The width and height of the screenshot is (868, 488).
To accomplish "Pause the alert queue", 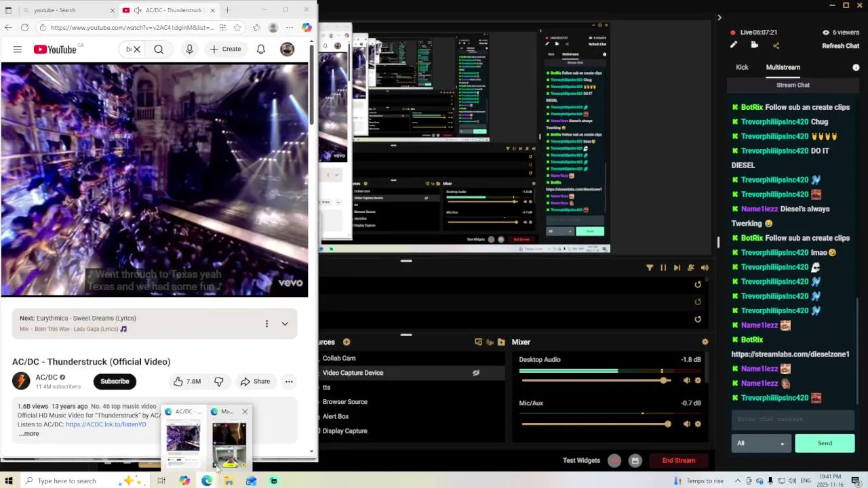I will click(663, 268).
